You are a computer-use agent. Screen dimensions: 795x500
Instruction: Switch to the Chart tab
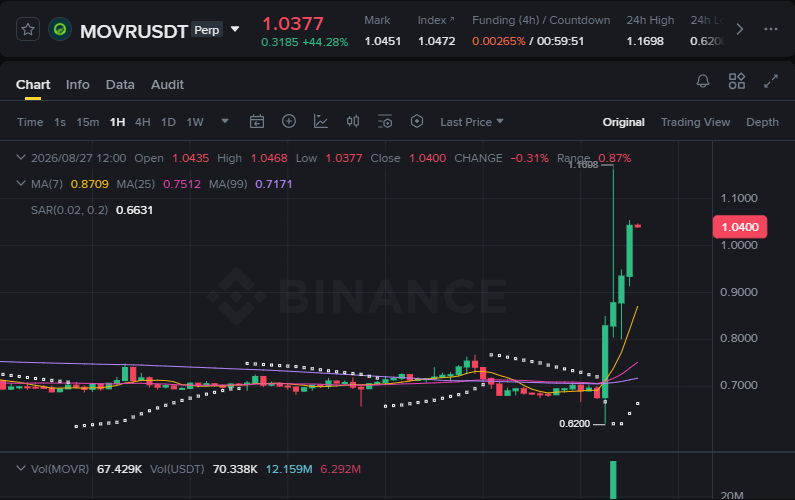click(x=33, y=85)
